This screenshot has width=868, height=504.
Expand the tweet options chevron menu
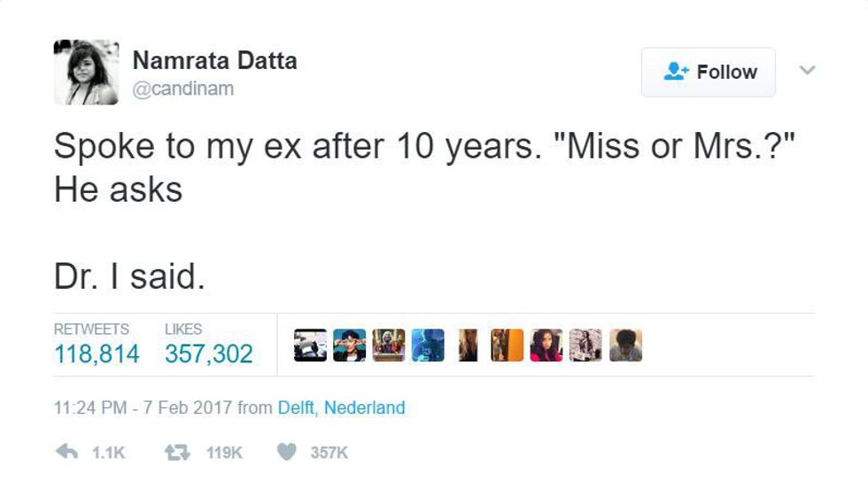(x=805, y=70)
